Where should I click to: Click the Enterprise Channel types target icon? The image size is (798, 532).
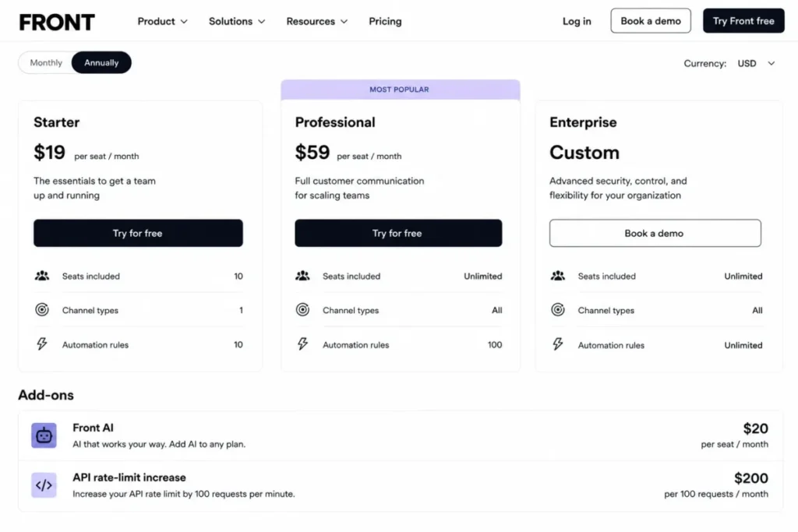(558, 309)
